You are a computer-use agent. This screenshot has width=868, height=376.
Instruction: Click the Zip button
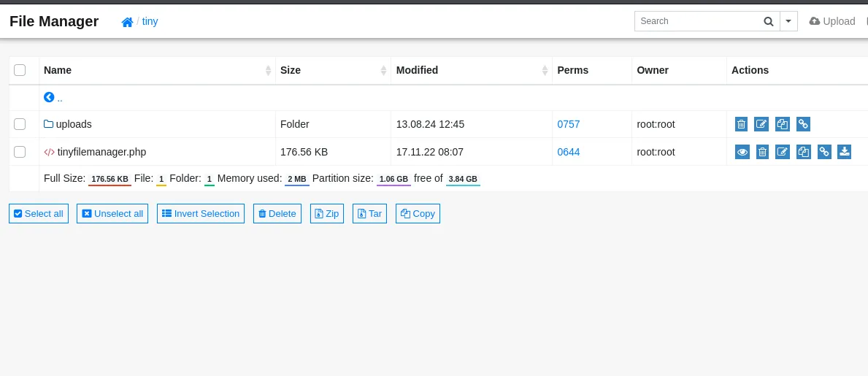click(x=326, y=214)
